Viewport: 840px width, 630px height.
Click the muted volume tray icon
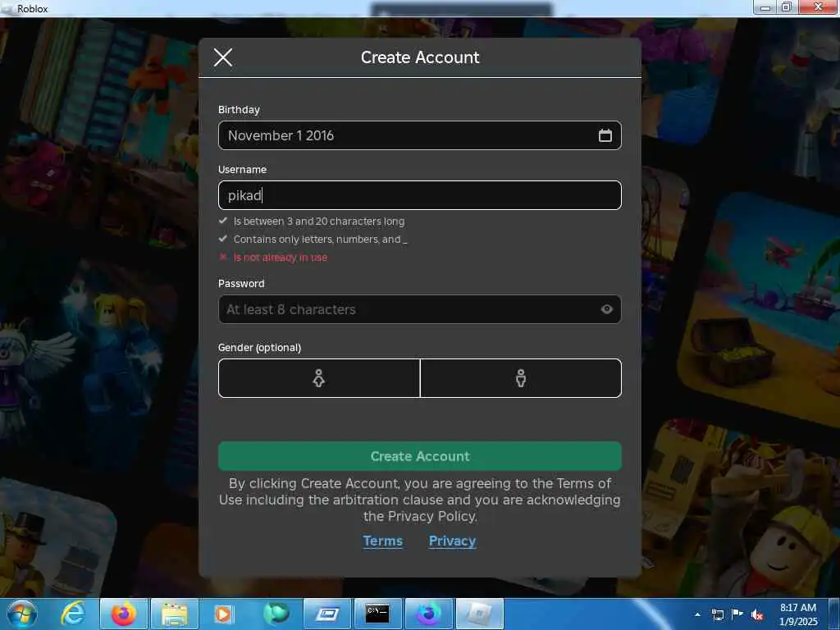[x=757, y=614]
